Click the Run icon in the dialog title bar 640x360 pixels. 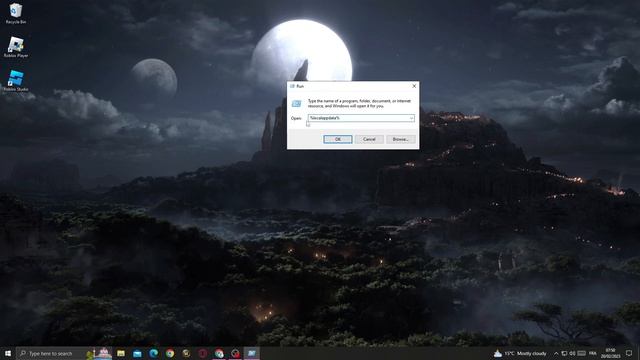[x=292, y=86]
